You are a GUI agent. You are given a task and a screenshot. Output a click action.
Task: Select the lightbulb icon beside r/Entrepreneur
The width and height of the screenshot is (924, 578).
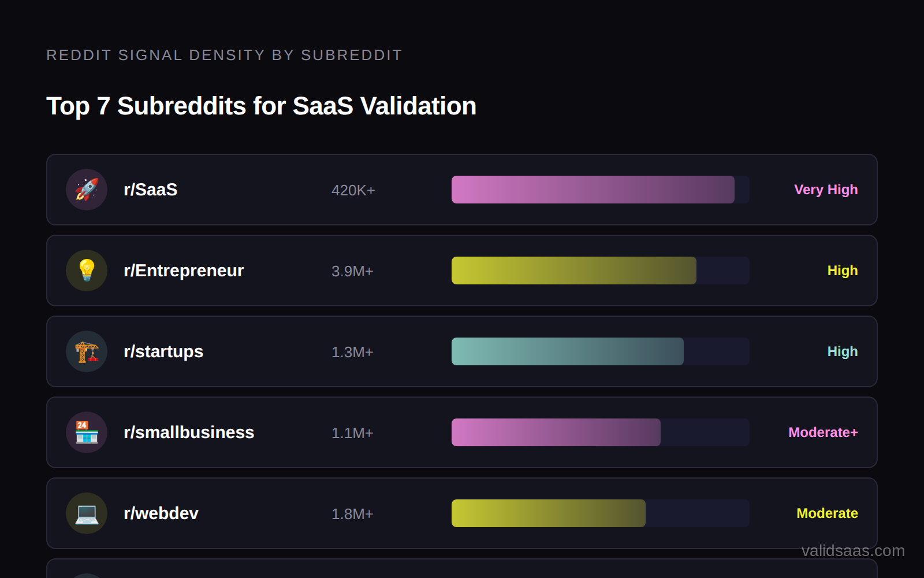pyautogui.click(x=87, y=271)
